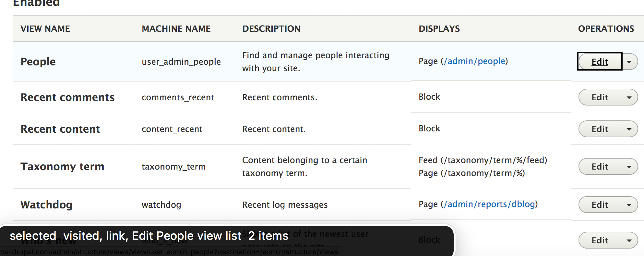
Task: Click the MACHINE NAME column header
Action: 176,28
